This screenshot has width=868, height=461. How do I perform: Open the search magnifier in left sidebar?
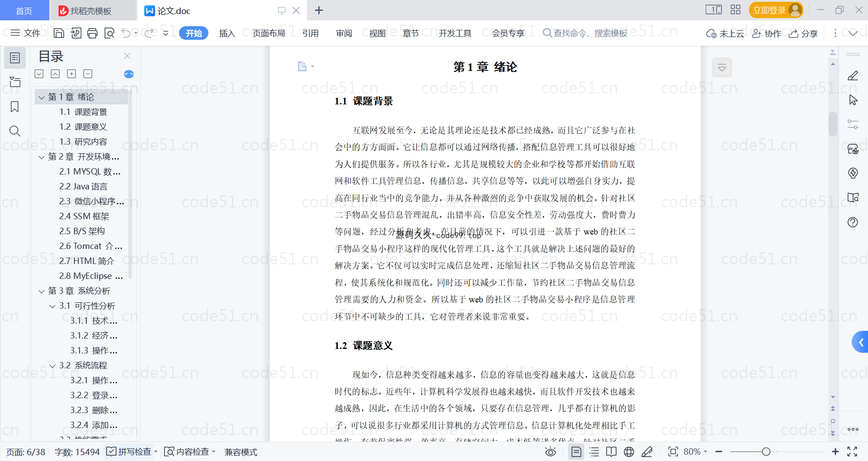pos(15,131)
